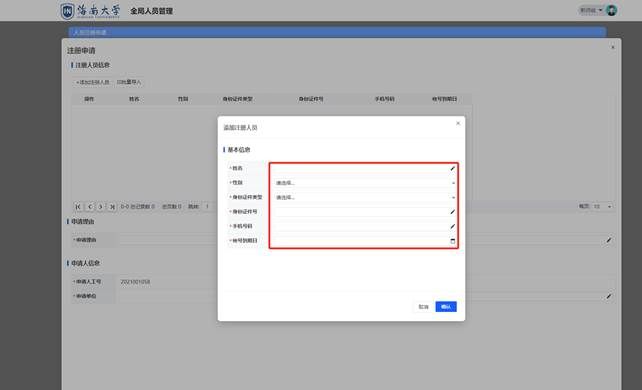Click the pencil icon in the 身份证件号 field
Screen dimensions: 642x390
tap(452, 212)
